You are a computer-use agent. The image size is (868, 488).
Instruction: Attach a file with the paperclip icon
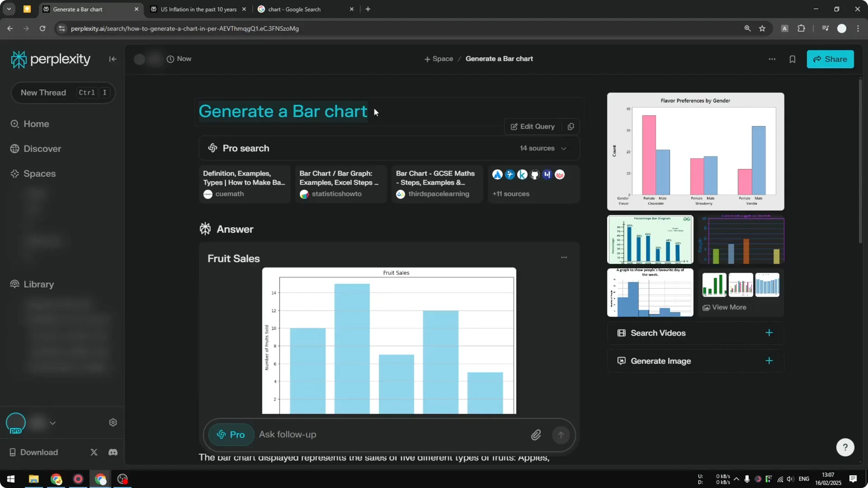[536, 435]
